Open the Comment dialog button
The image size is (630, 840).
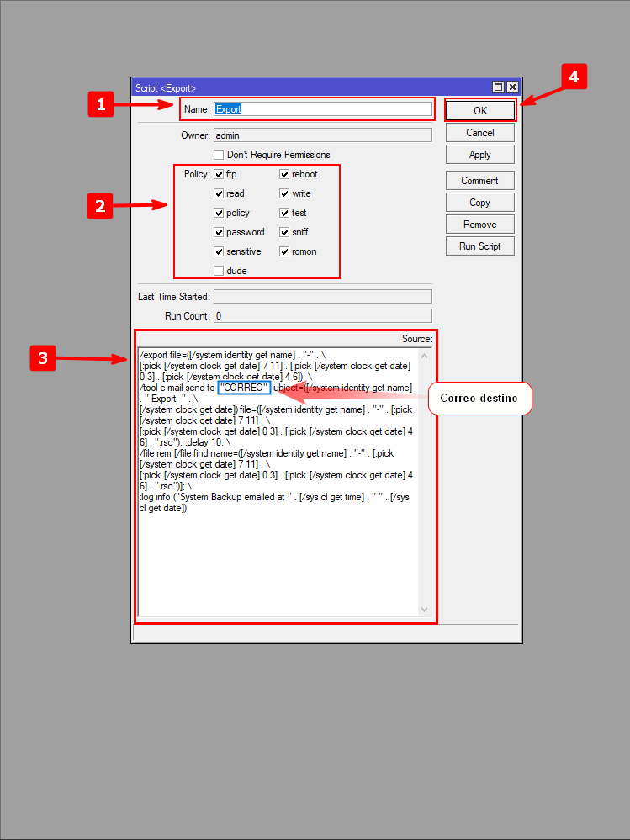479,181
